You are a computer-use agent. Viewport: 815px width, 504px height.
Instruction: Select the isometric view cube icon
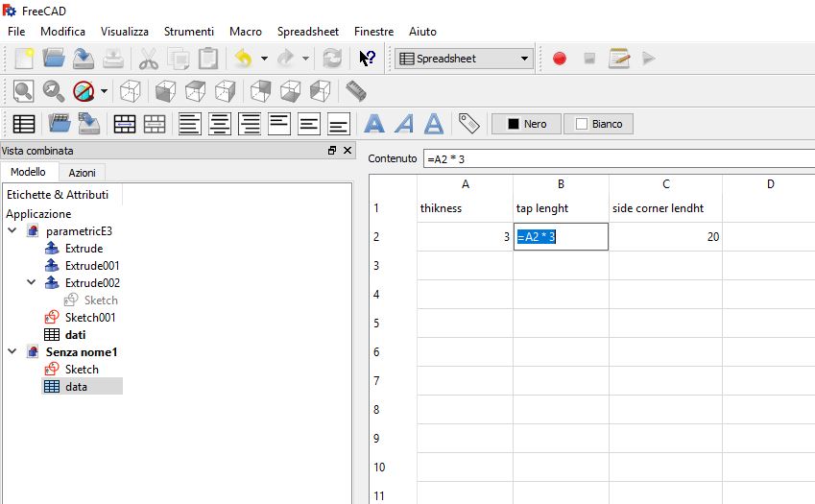click(130, 91)
